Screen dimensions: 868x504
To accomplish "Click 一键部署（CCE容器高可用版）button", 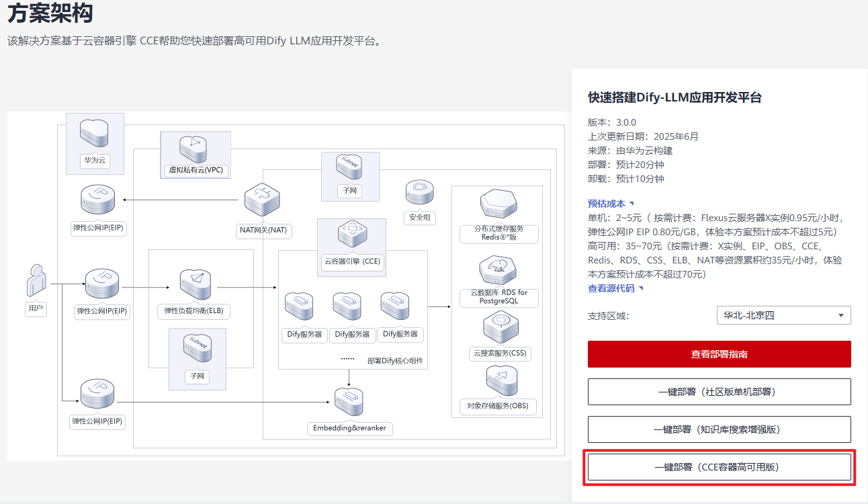I will [720, 467].
